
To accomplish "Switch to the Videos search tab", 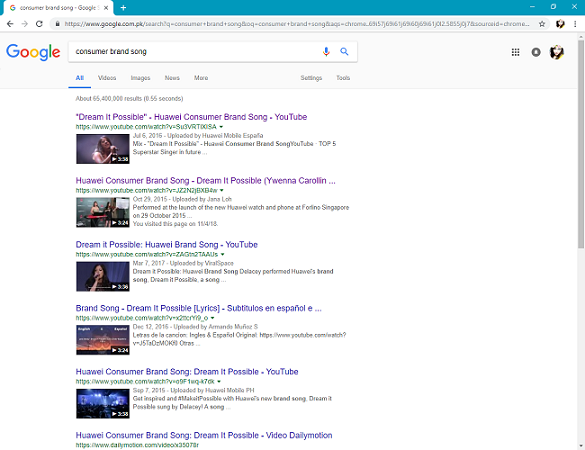I will (x=107, y=78).
